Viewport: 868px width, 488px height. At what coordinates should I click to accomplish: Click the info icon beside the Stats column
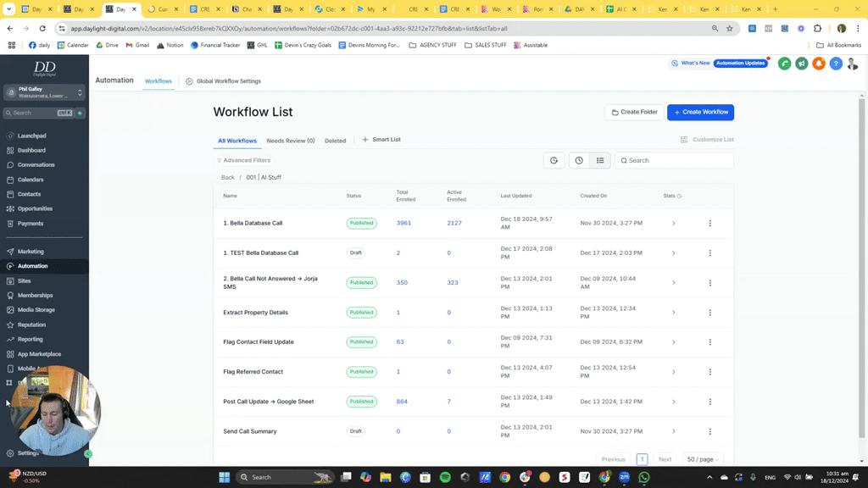pos(680,196)
